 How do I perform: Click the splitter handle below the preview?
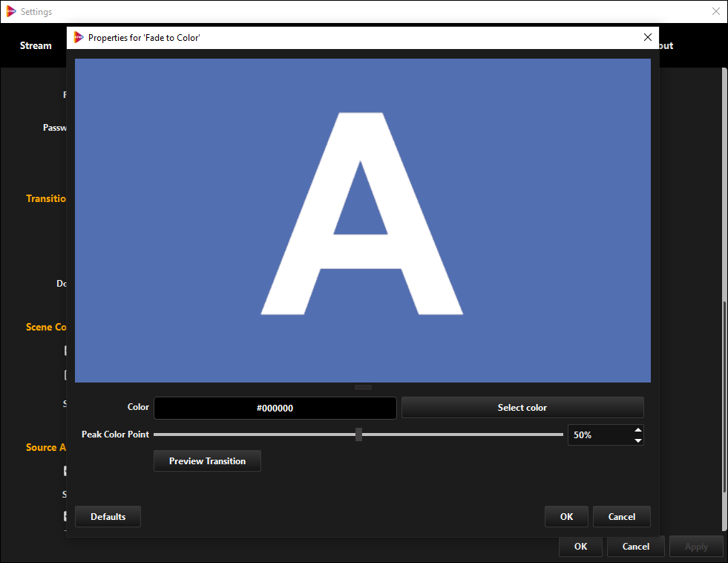coord(363,387)
